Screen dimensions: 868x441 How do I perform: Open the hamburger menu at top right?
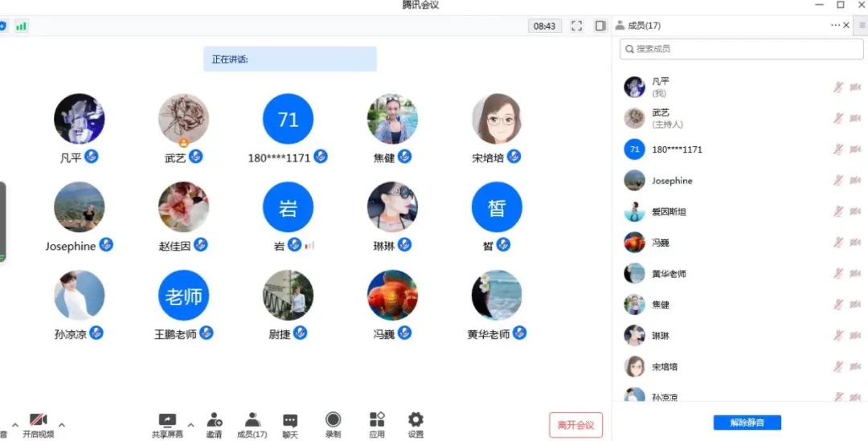coord(862,26)
